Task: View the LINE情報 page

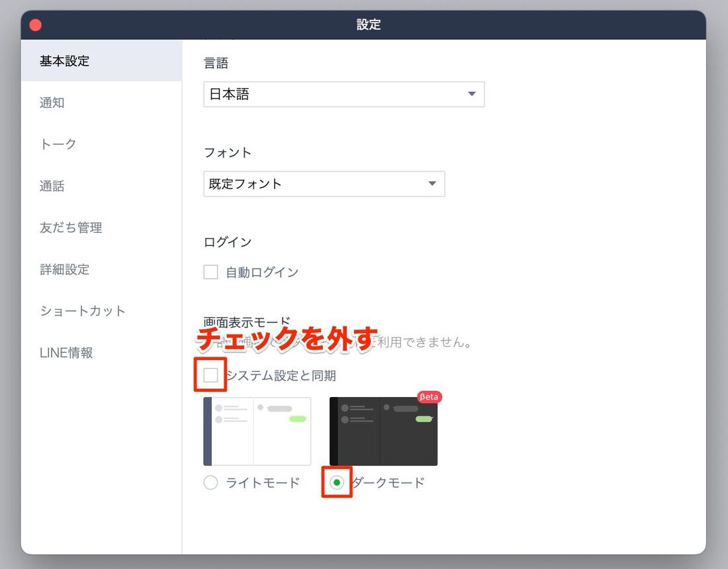Action: click(66, 353)
